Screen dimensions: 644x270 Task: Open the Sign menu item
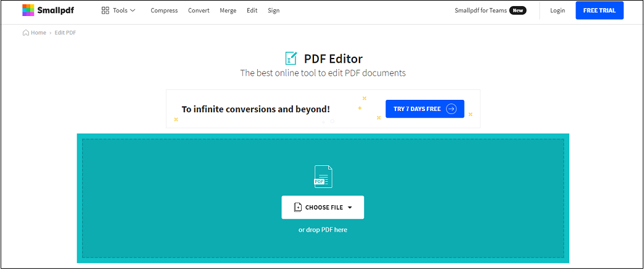[273, 10]
